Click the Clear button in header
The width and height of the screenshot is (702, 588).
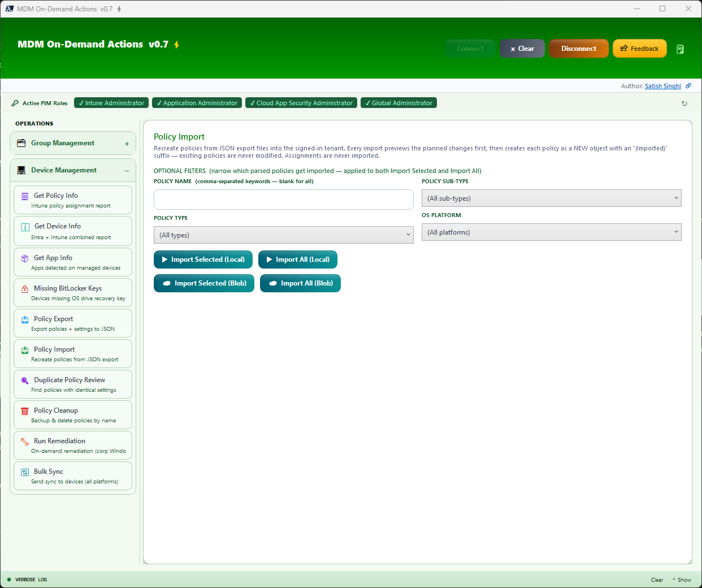pos(522,49)
